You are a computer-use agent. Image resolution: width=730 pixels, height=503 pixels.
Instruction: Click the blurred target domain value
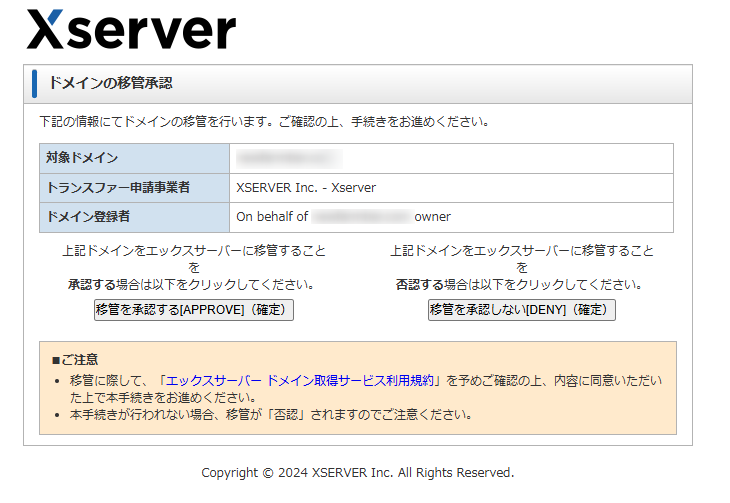click(x=289, y=158)
